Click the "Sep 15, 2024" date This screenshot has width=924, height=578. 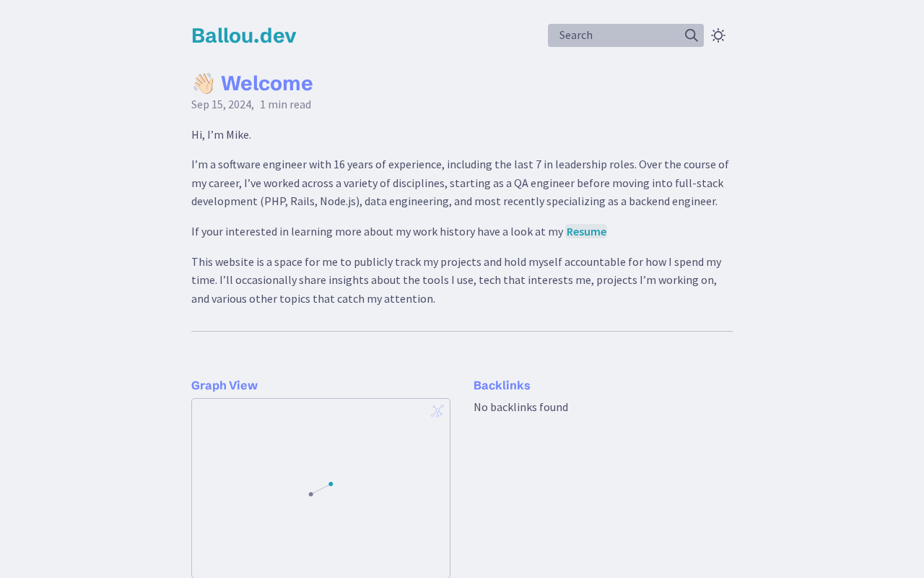point(222,105)
